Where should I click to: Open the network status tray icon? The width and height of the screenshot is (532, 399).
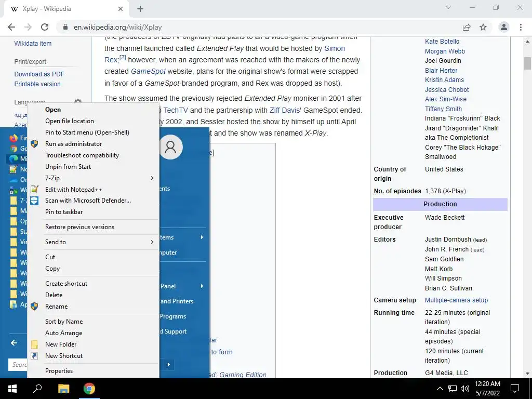(x=453, y=389)
